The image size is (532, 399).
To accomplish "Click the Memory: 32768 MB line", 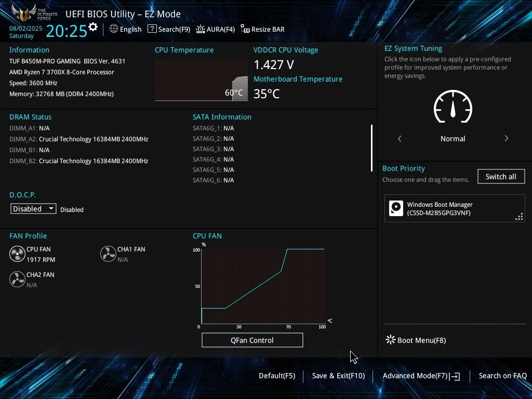I will (61, 94).
